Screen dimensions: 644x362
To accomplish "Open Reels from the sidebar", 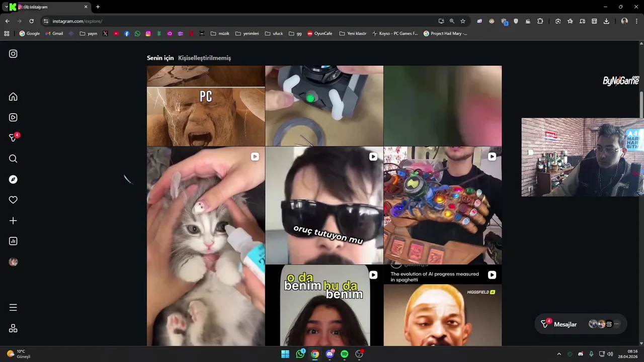I will (x=13, y=117).
